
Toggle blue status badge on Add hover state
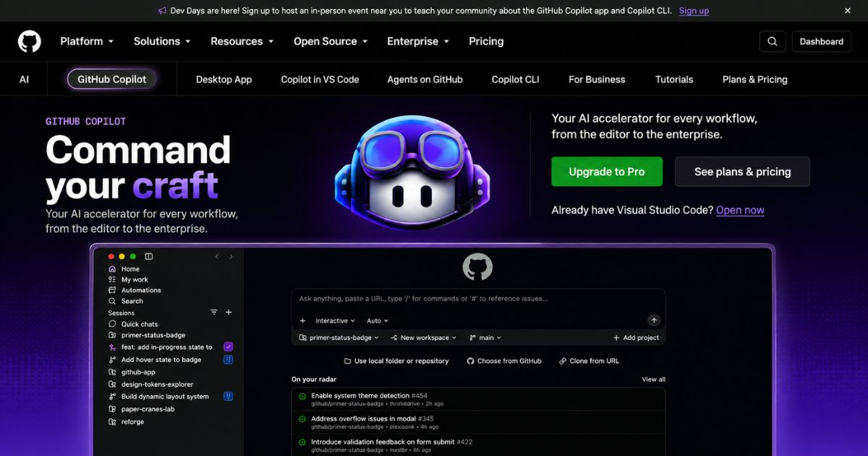(228, 359)
